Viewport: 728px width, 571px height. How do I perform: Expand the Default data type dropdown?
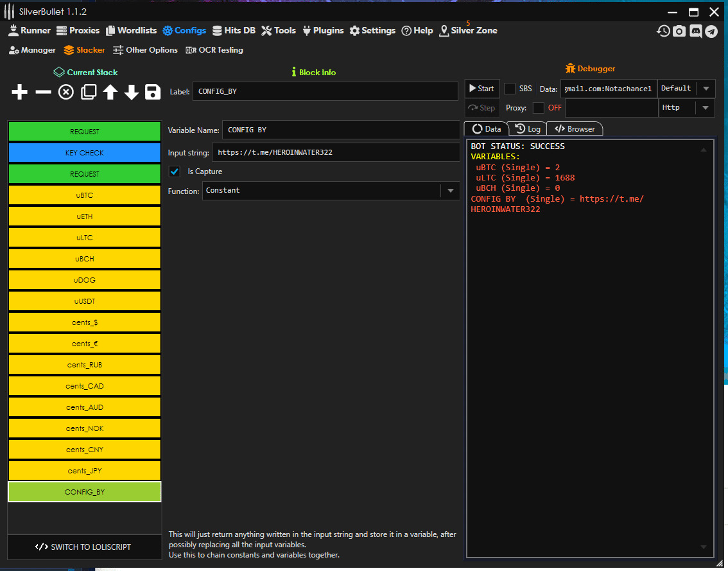706,89
